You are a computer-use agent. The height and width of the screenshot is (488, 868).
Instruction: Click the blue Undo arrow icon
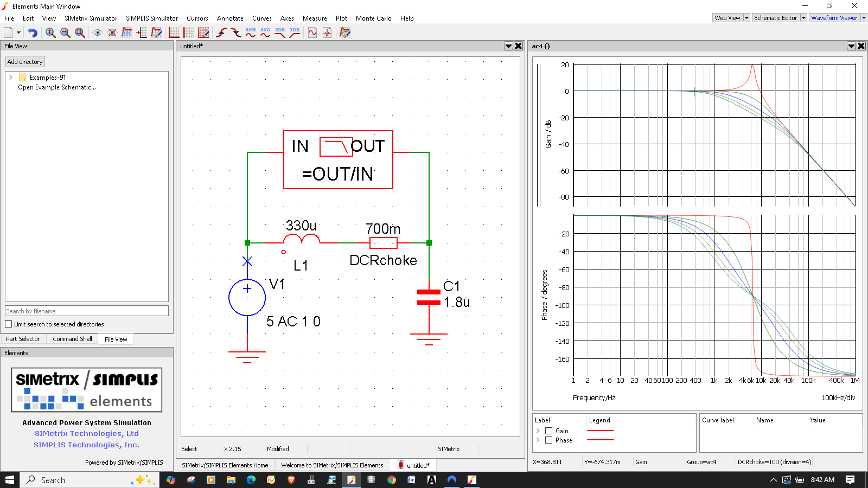[33, 33]
